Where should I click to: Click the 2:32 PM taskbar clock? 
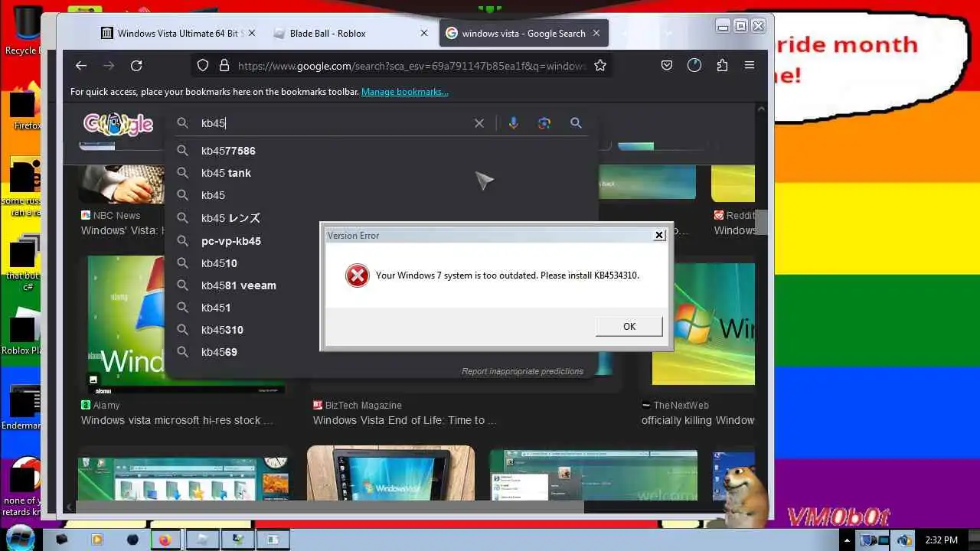(941, 540)
